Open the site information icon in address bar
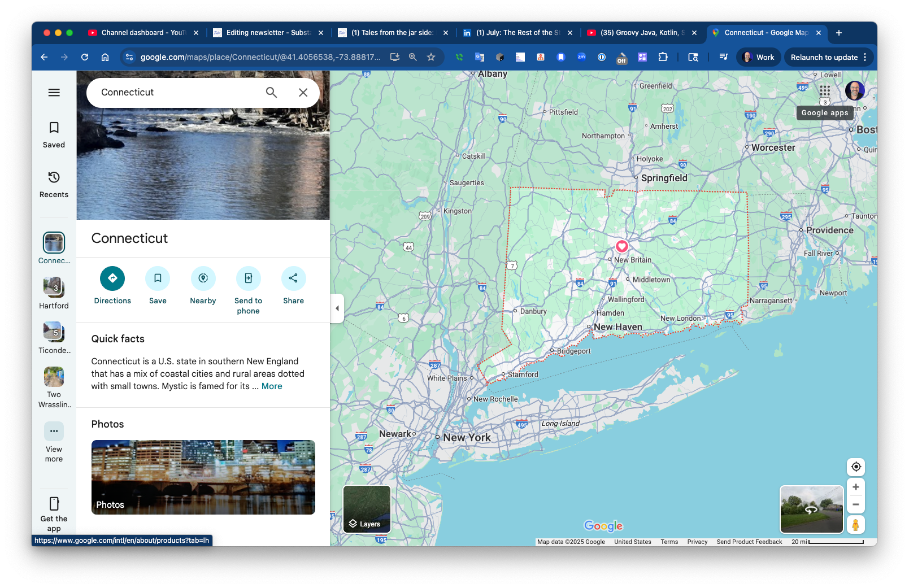 click(x=129, y=57)
